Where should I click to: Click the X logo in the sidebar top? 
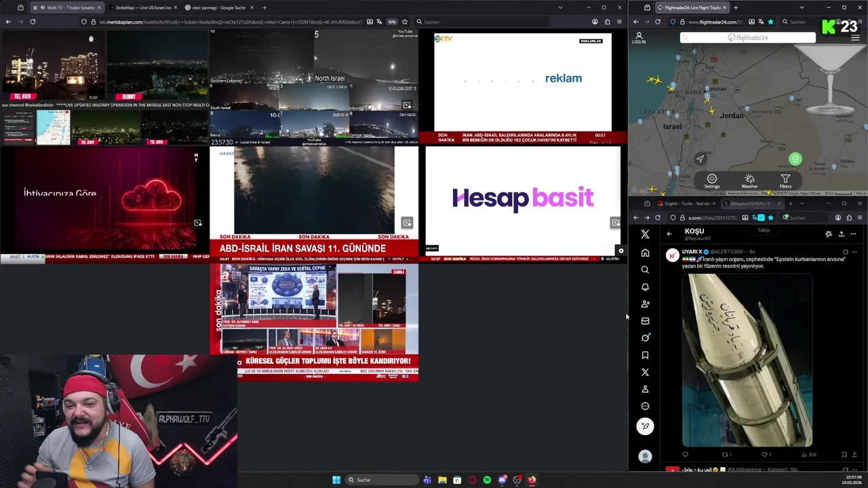click(x=645, y=235)
